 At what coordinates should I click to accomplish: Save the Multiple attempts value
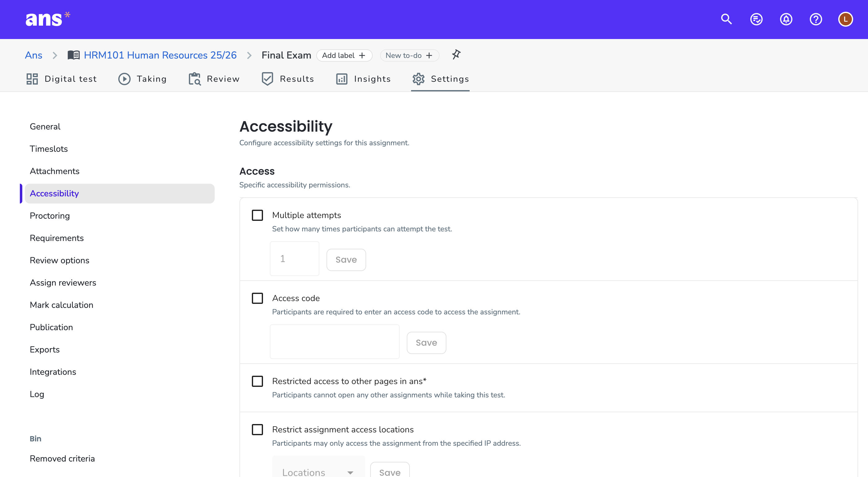coord(346,260)
